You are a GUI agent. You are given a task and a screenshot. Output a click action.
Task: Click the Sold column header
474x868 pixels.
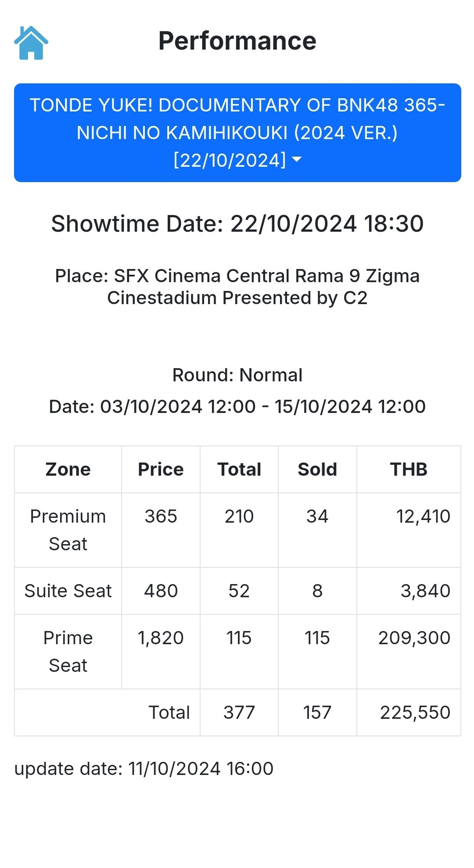tap(317, 470)
